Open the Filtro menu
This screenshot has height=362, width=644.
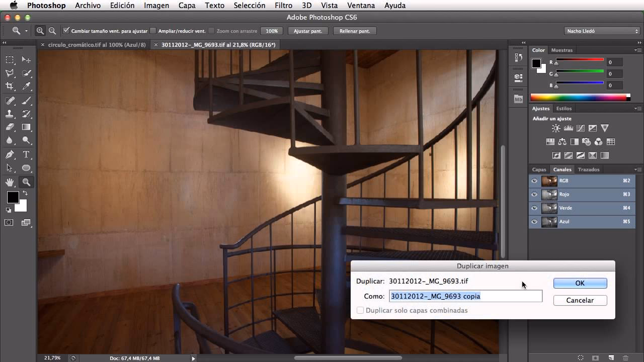click(x=283, y=6)
